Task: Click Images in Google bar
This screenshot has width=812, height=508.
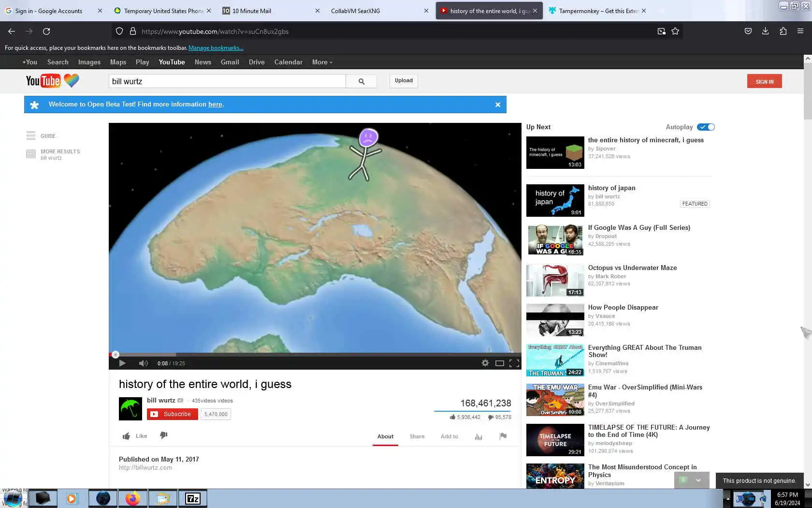Action: pyautogui.click(x=89, y=62)
